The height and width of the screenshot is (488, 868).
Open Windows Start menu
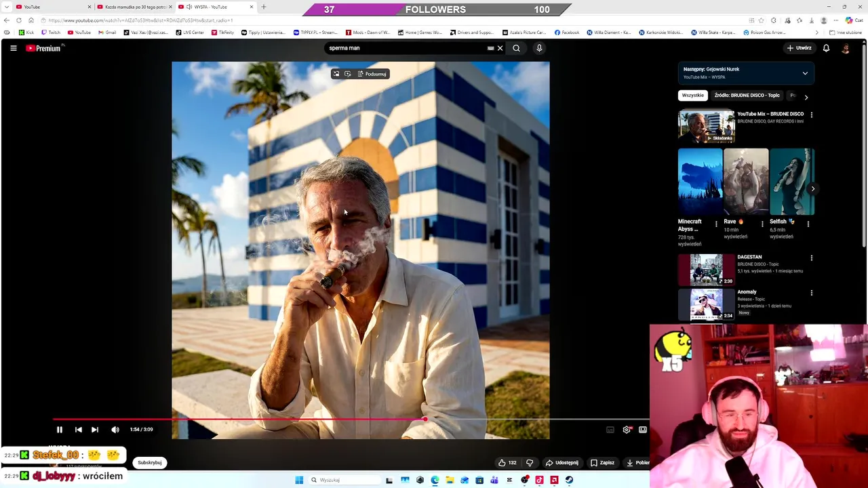point(299,480)
